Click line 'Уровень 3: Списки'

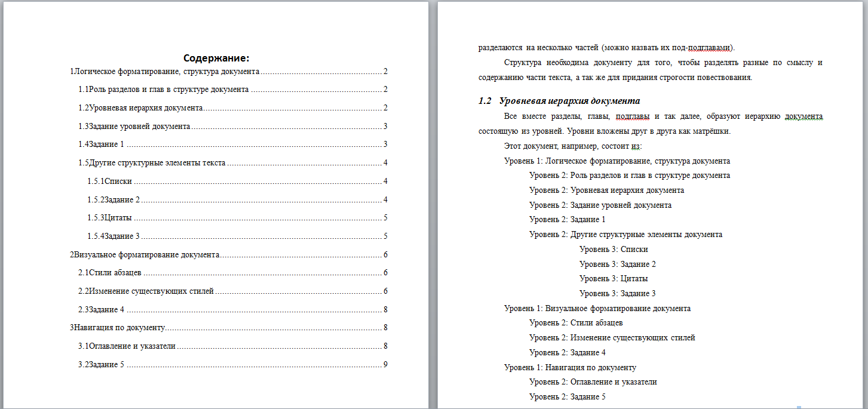pyautogui.click(x=614, y=250)
